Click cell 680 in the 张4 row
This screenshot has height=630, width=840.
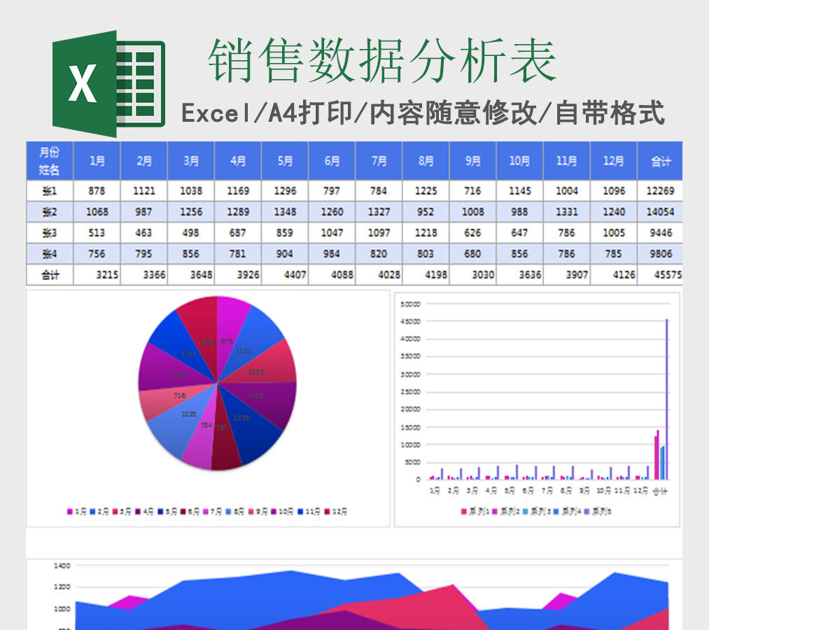point(472,254)
